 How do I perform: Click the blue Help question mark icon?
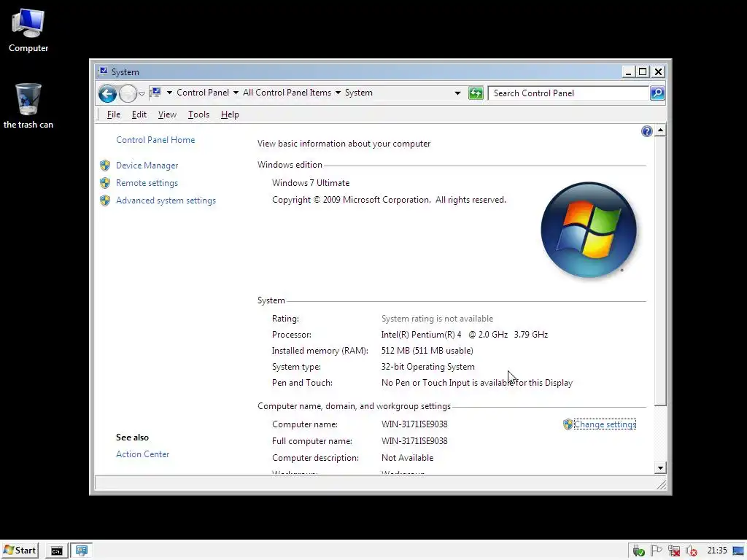(x=646, y=131)
